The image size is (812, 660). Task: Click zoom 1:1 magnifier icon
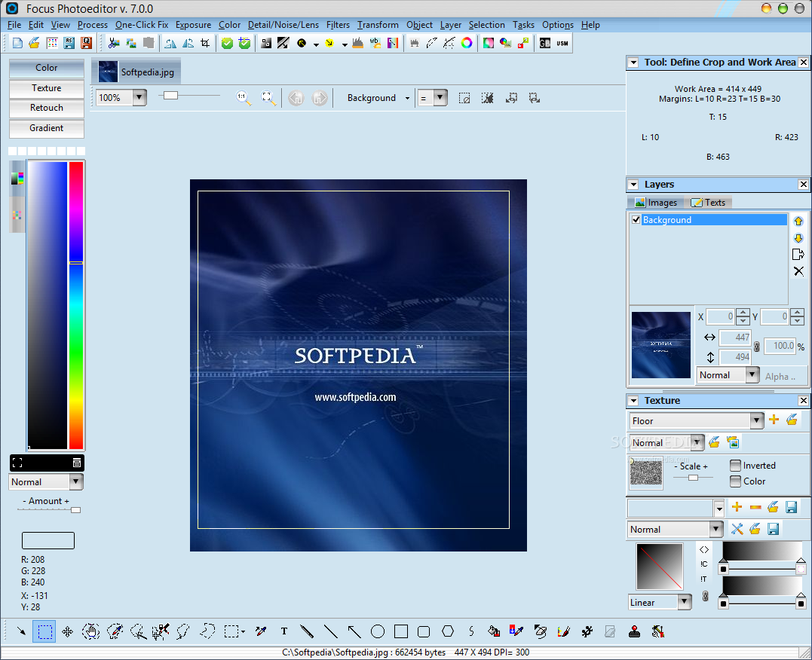243,98
